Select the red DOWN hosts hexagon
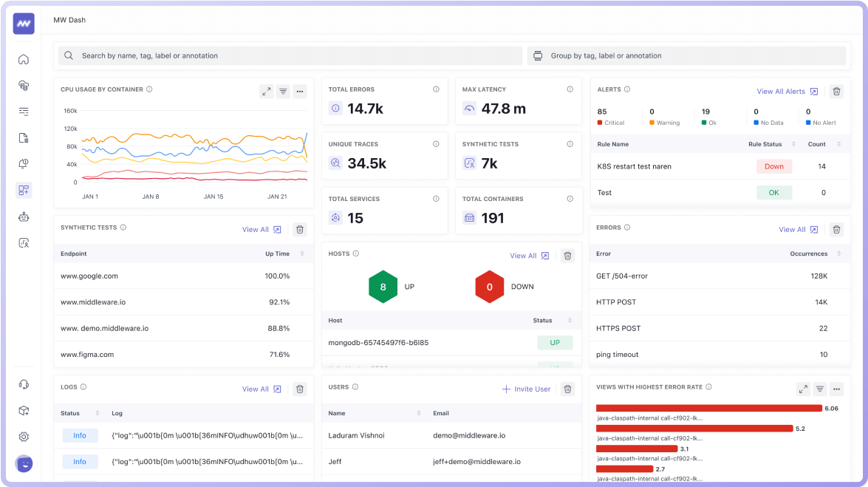 (489, 287)
